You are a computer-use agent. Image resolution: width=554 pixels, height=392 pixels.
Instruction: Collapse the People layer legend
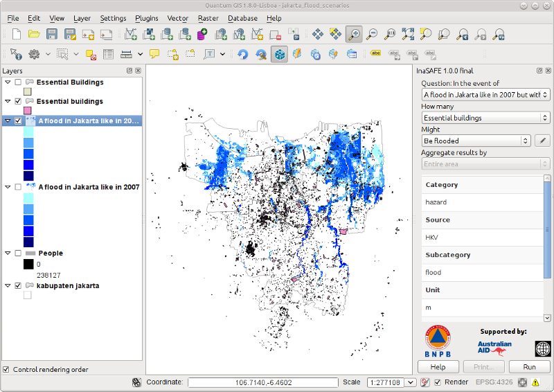coord(8,253)
